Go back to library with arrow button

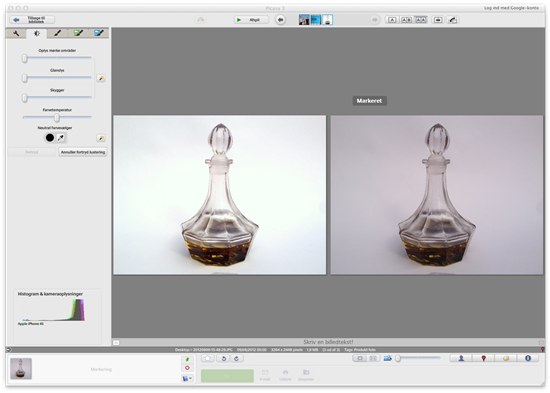pos(32,20)
